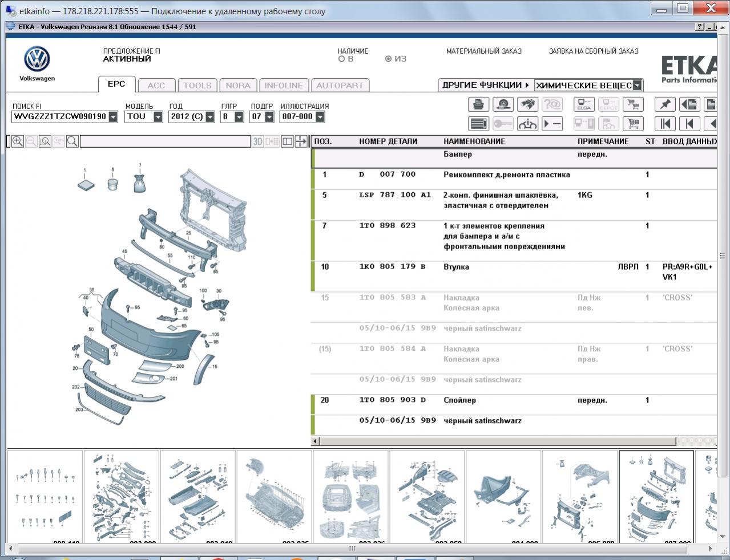Select the highlighted bumper illustration thumbnail
Image resolution: width=730 pixels, height=560 pixels.
[656, 496]
